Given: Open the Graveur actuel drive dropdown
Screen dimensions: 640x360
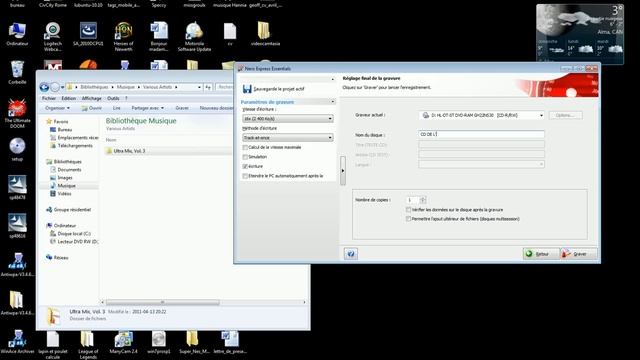Looking at the screenshot, I should point(482,116).
